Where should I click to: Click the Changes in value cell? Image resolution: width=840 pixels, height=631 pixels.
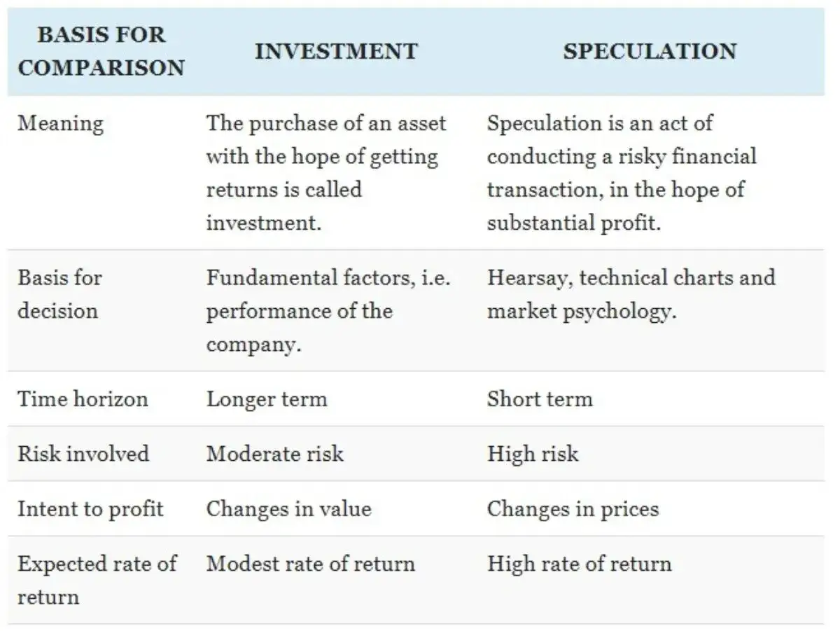[x=288, y=508]
